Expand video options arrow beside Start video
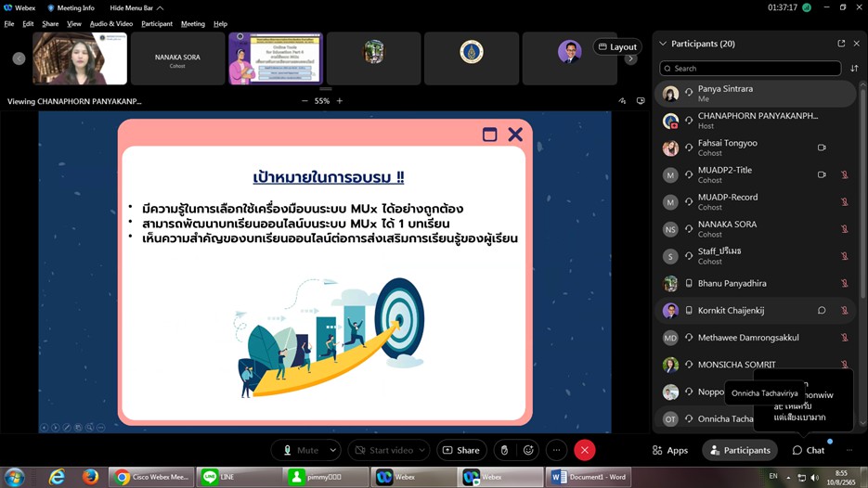The image size is (868, 488). (421, 450)
